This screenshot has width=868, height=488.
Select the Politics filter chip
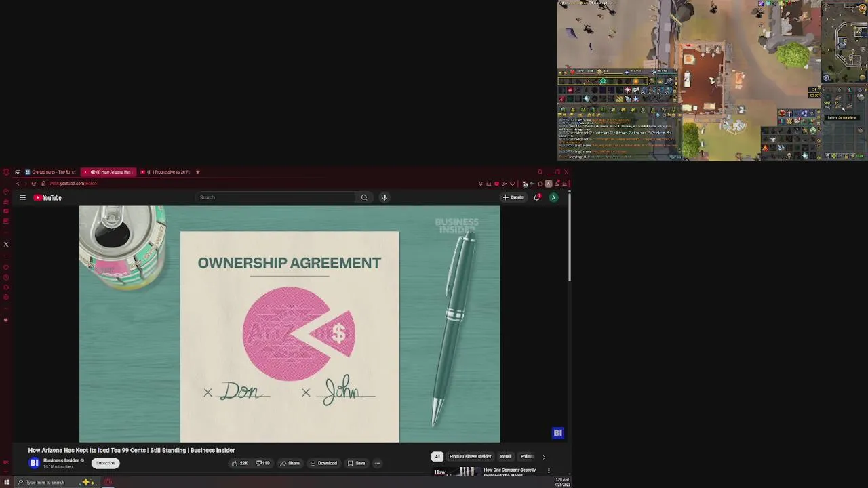[527, 456]
